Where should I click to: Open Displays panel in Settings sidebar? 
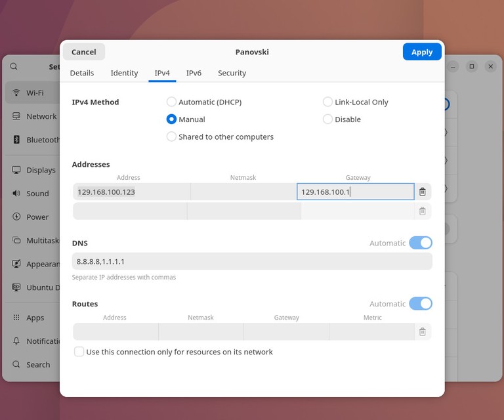click(x=32, y=170)
